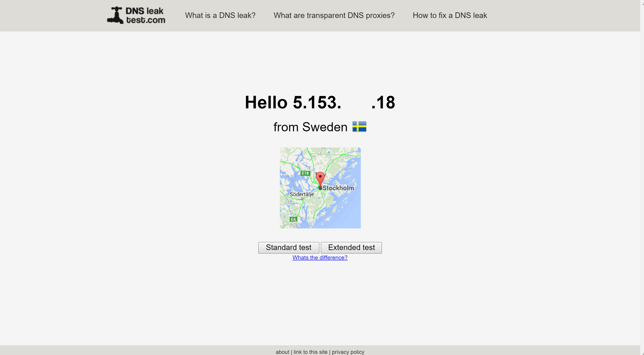Open the privacy policy footer link
The height and width of the screenshot is (355, 644).
pyautogui.click(x=348, y=352)
